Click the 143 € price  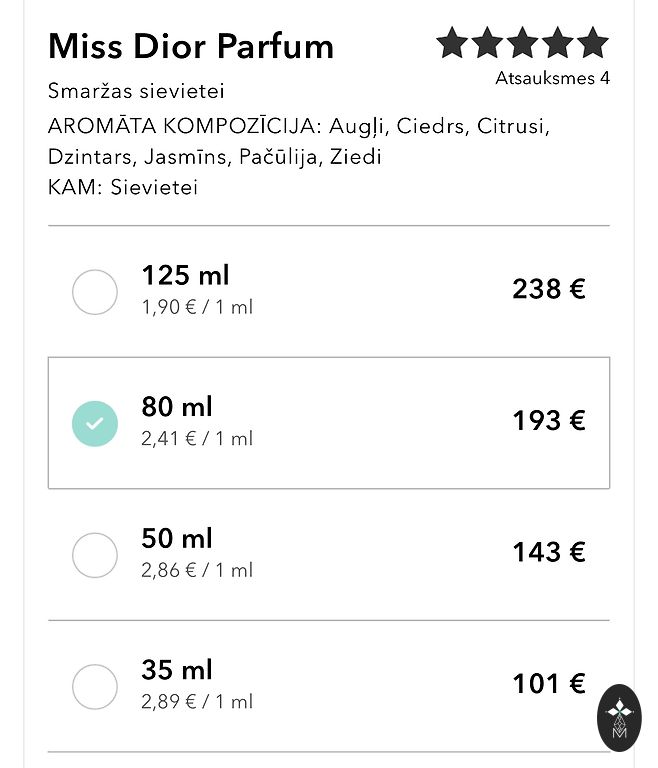pyautogui.click(x=548, y=552)
